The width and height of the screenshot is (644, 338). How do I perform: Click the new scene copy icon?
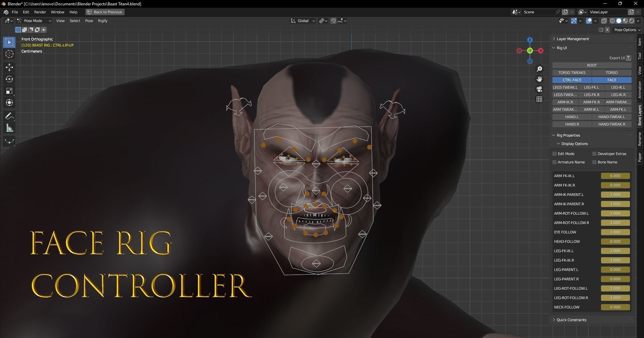point(566,12)
